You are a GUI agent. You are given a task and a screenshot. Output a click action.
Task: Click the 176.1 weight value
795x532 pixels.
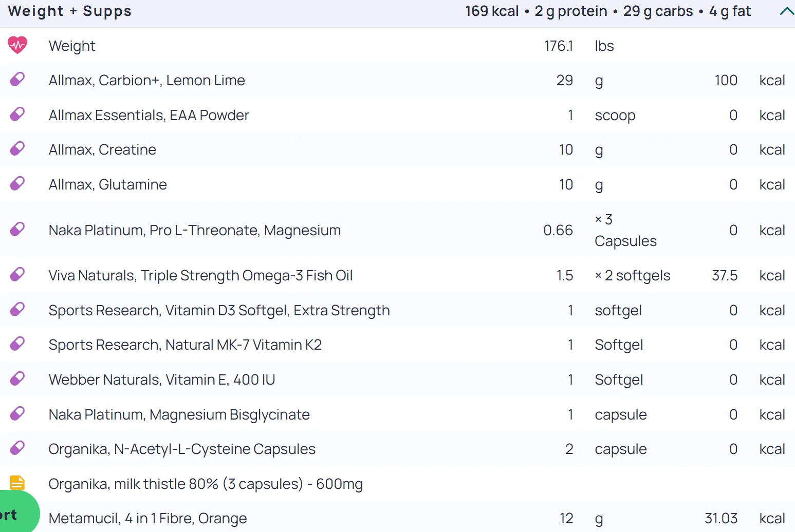coord(559,46)
